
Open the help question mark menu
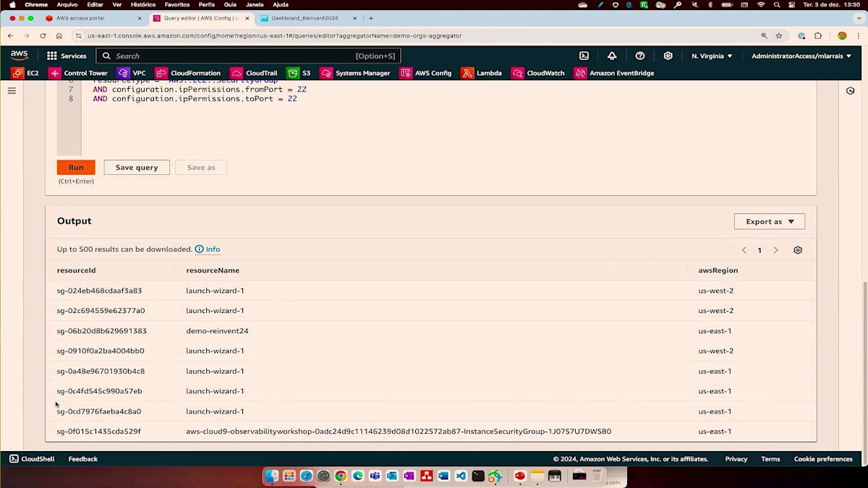[640, 56]
